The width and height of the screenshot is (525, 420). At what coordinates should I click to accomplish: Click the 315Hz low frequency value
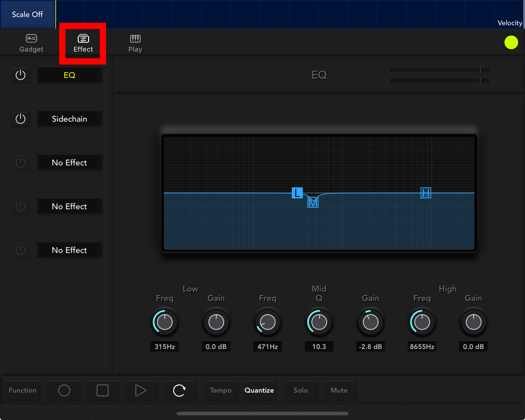coord(165,347)
